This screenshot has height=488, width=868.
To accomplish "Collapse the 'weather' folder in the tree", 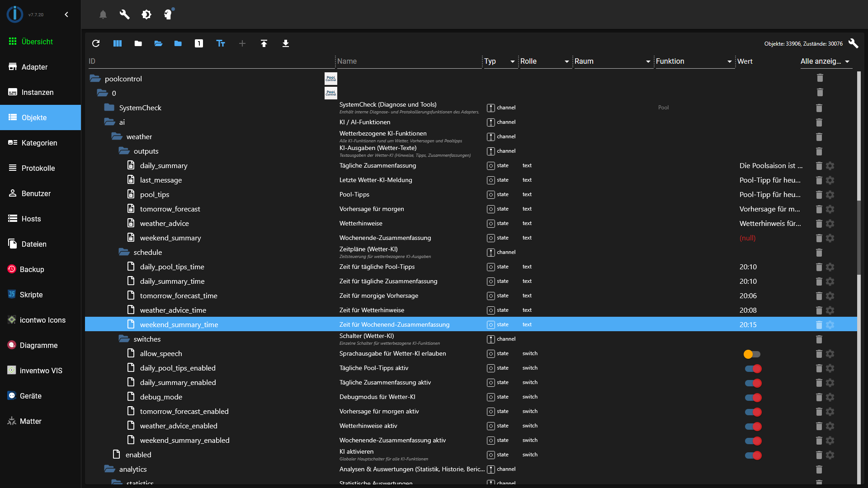I will 116,136.
